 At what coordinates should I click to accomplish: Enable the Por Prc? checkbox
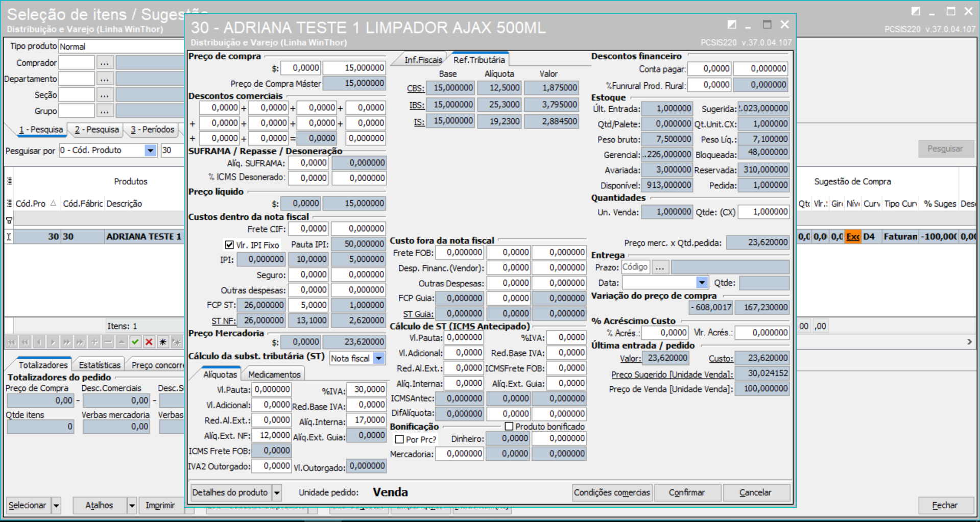coord(399,439)
